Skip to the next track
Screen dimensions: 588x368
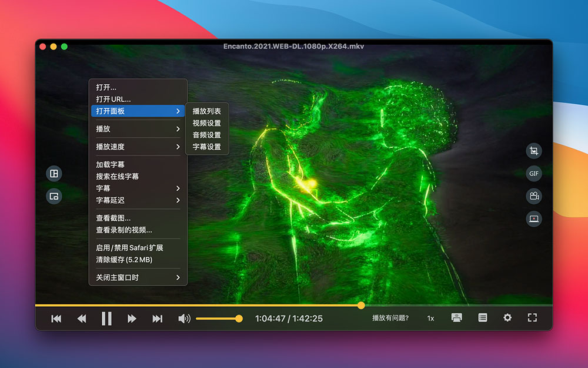click(158, 319)
